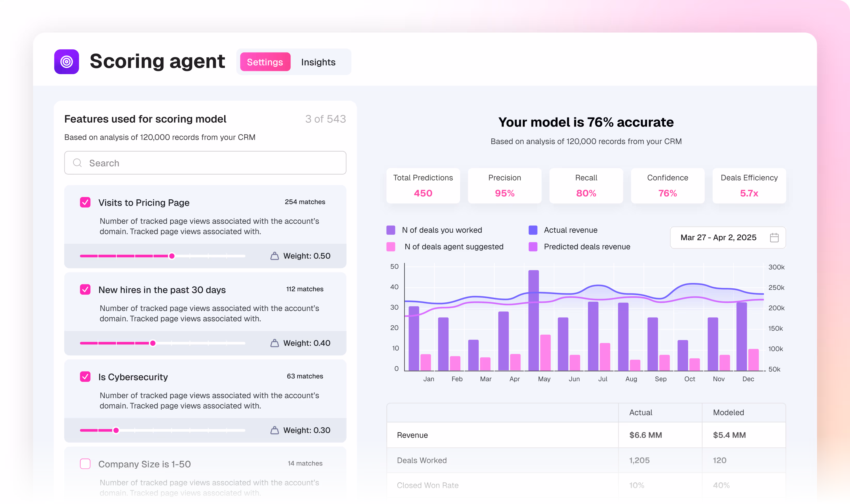
Task: Click the N of deals agent suggested swatch
Action: click(391, 247)
